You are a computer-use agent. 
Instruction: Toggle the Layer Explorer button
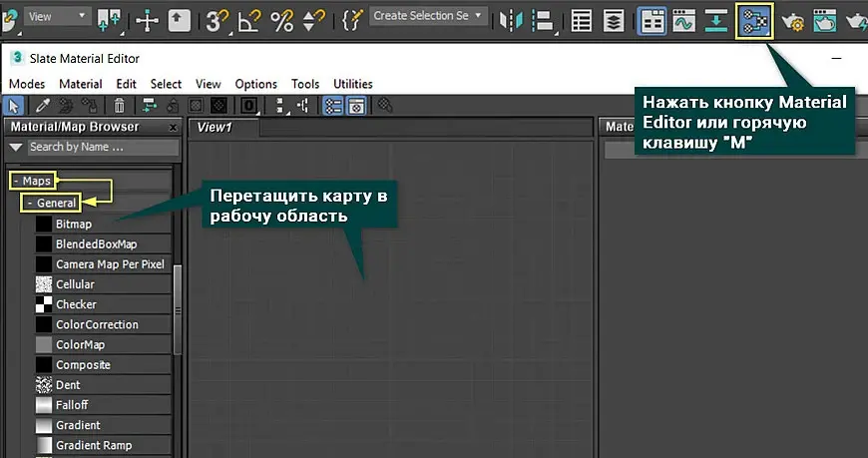point(614,21)
